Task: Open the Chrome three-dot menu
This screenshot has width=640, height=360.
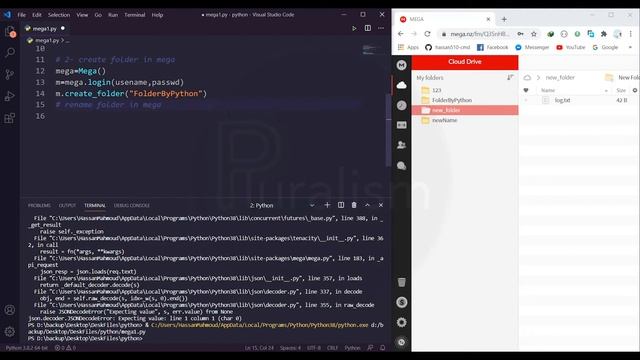Action: [x=631, y=34]
